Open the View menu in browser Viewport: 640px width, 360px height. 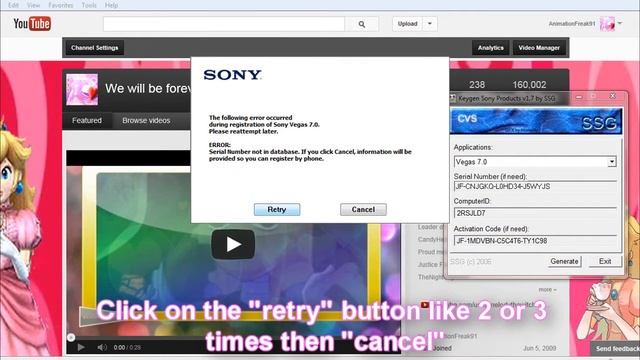(x=33, y=5)
